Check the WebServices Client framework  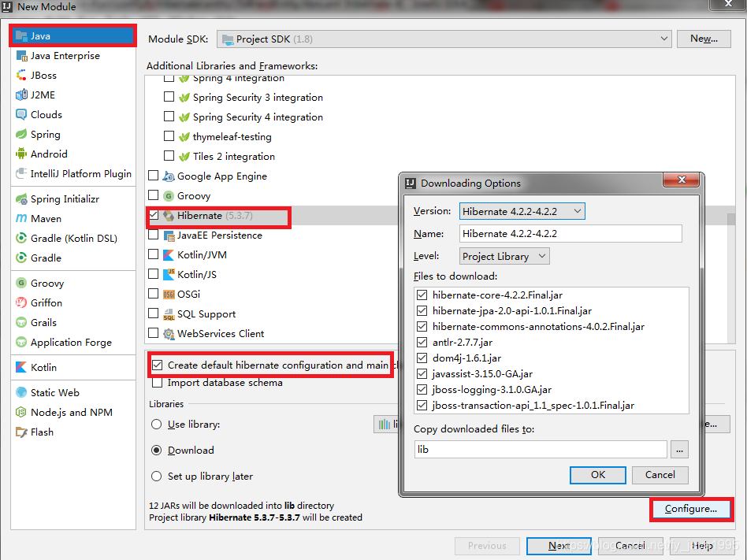coord(154,333)
